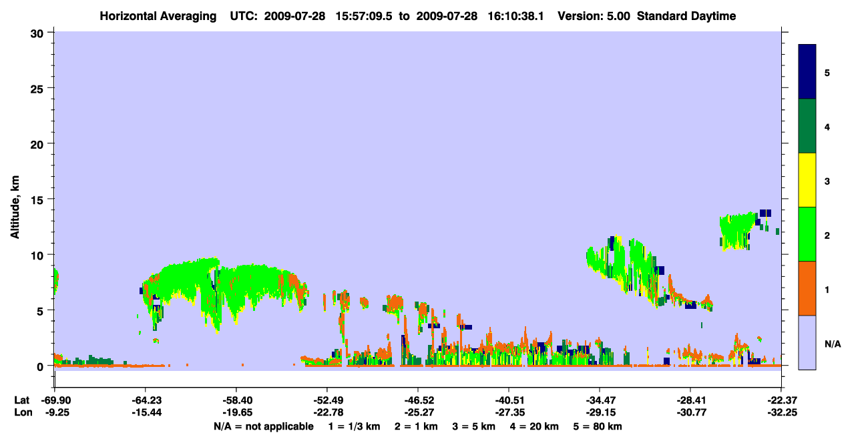Click the longitude value -22.78
868x445 pixels.
(x=327, y=413)
